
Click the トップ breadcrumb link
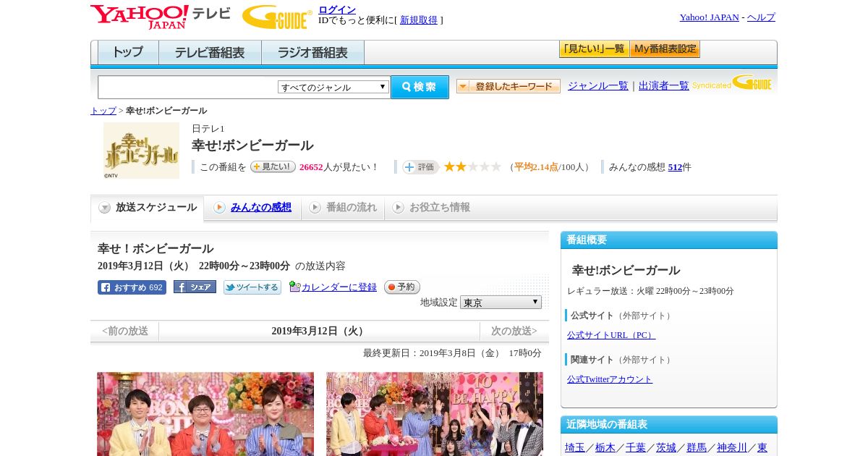point(103,111)
